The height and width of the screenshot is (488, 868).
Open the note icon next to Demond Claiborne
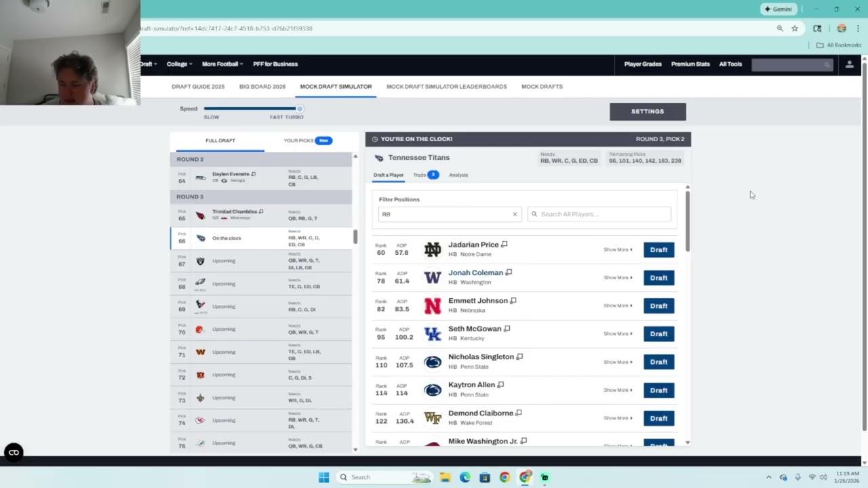(x=519, y=413)
